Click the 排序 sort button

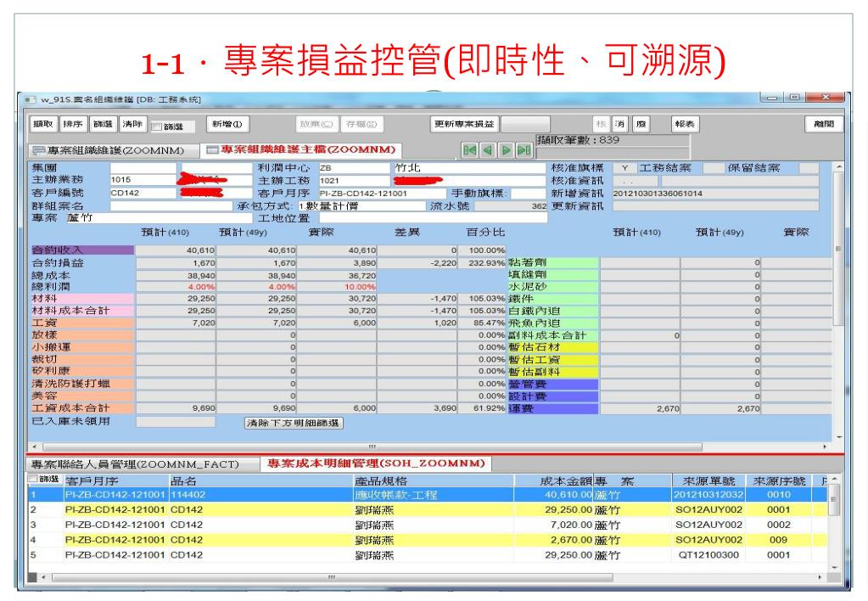73,124
